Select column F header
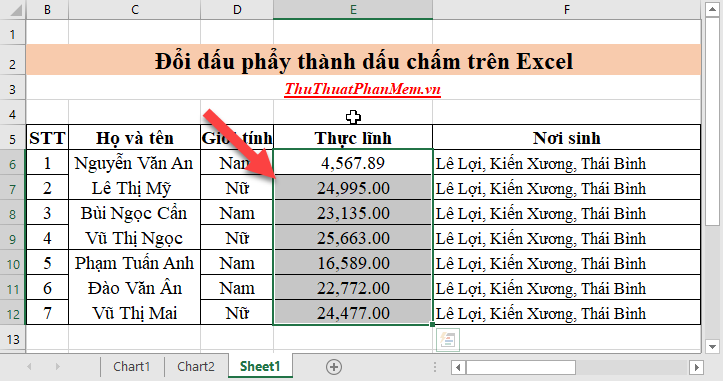Screen dimensions: 723x381 pos(567,9)
